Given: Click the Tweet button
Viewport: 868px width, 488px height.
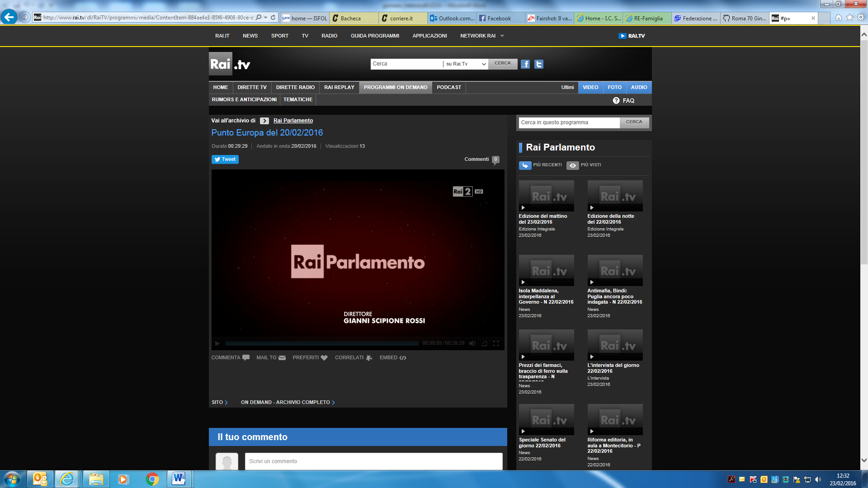Looking at the screenshot, I should point(225,160).
